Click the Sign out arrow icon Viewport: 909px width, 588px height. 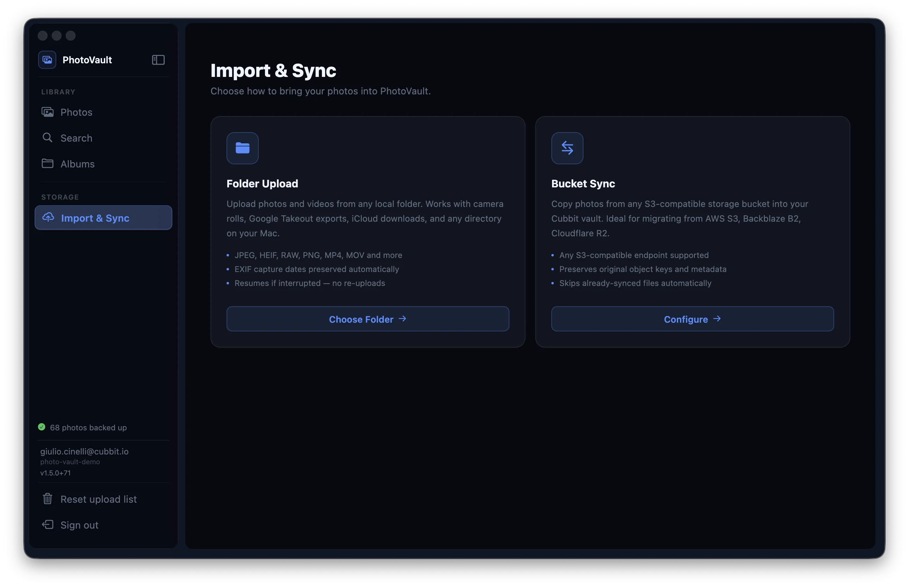pos(47,525)
